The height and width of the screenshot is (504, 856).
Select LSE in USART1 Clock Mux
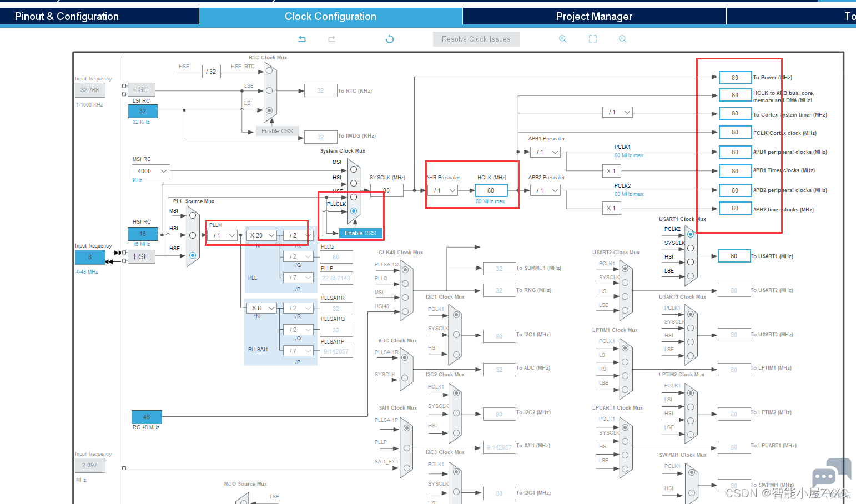pos(691,276)
